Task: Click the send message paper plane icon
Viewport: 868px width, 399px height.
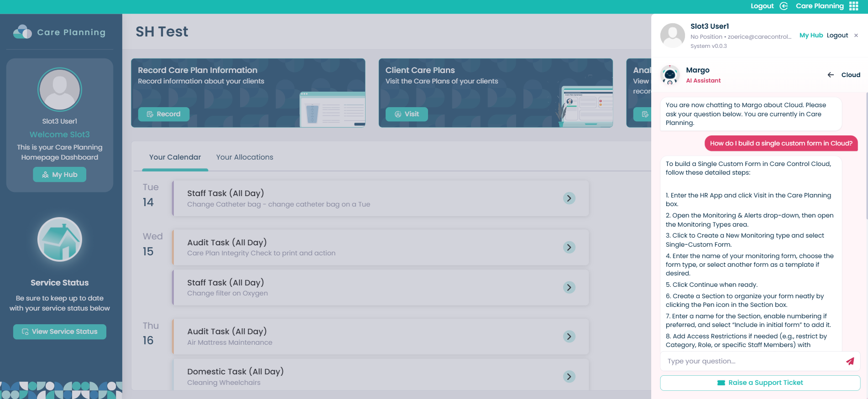Action: point(850,361)
